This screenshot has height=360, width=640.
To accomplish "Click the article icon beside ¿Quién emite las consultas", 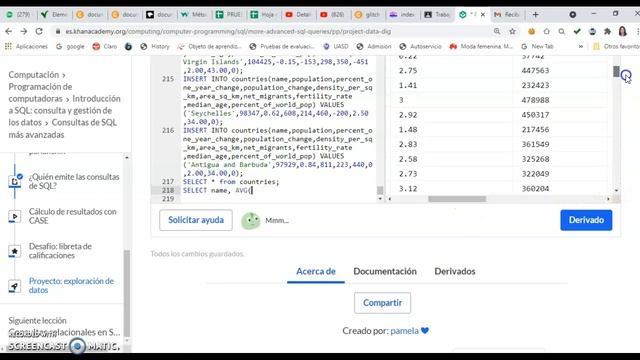I will [x=15, y=181].
